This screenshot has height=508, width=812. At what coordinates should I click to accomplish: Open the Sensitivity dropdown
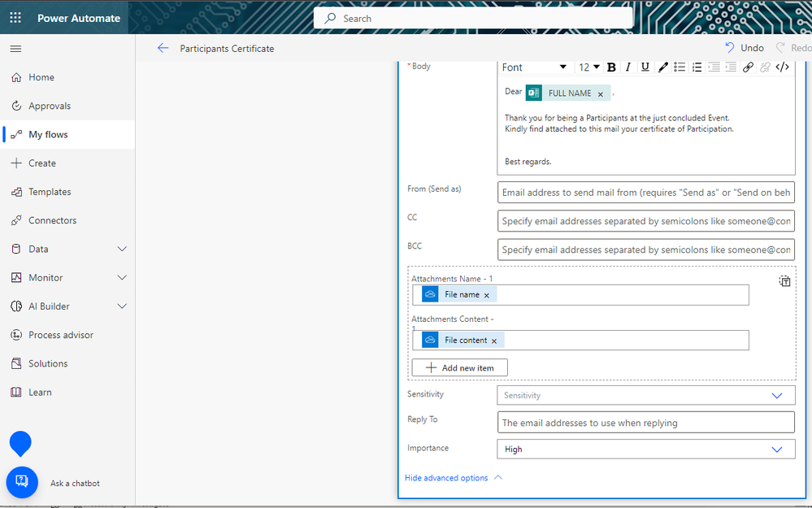tap(645, 395)
